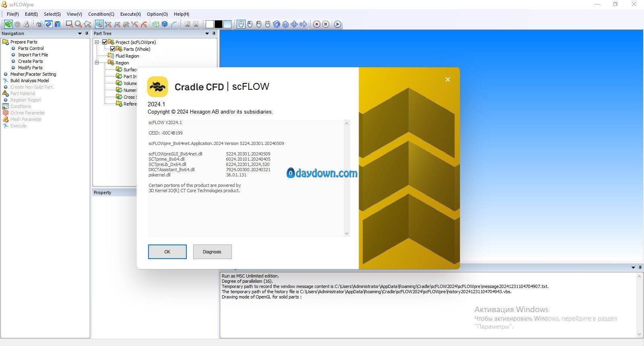Click Create Parts in Navigation

[x=30, y=61]
